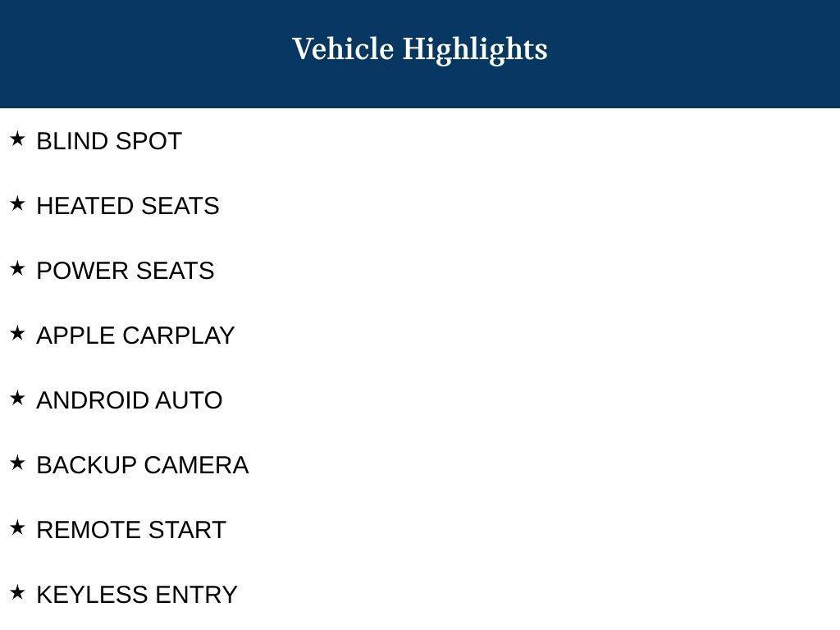Select the REMOTE START highlight text
Image resolution: width=840 pixels, height=630 pixels.
(x=131, y=531)
